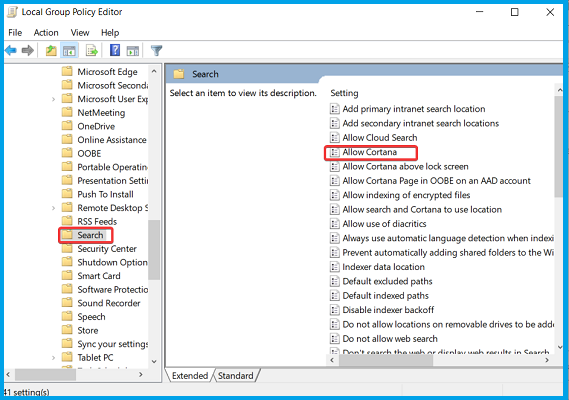Select Prevent automatically adding shared folders setting
This screenshot has height=400, width=569.
click(x=448, y=252)
